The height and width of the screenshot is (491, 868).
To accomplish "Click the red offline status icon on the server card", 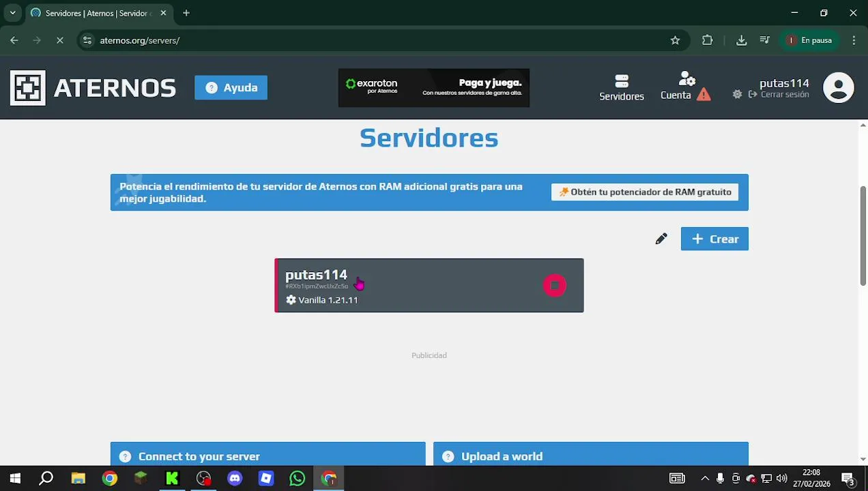I will (555, 286).
